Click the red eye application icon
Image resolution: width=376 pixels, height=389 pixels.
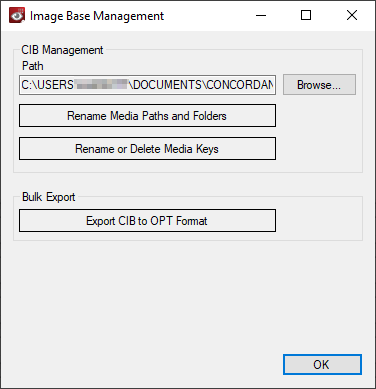(17, 16)
